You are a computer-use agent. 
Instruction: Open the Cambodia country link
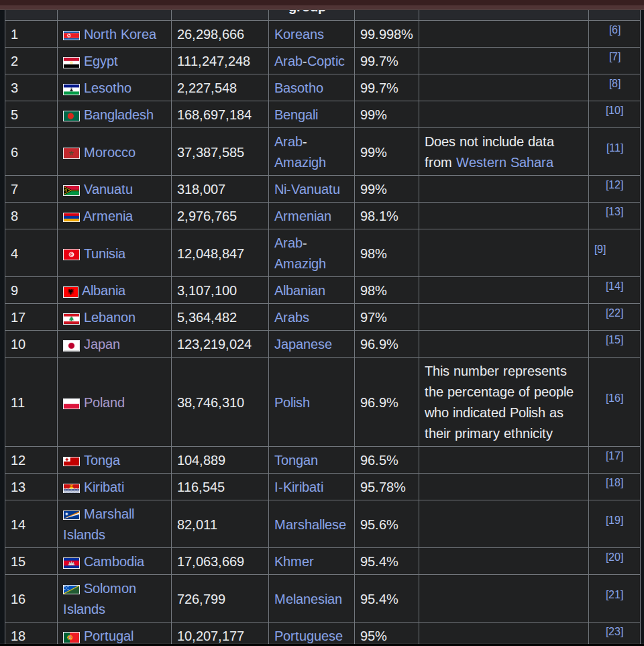coord(114,561)
